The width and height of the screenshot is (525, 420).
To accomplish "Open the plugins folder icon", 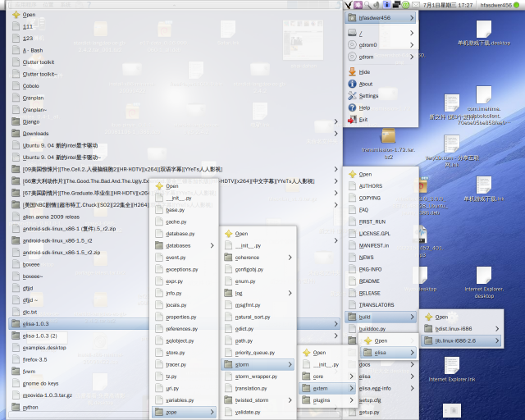I will point(306,400).
